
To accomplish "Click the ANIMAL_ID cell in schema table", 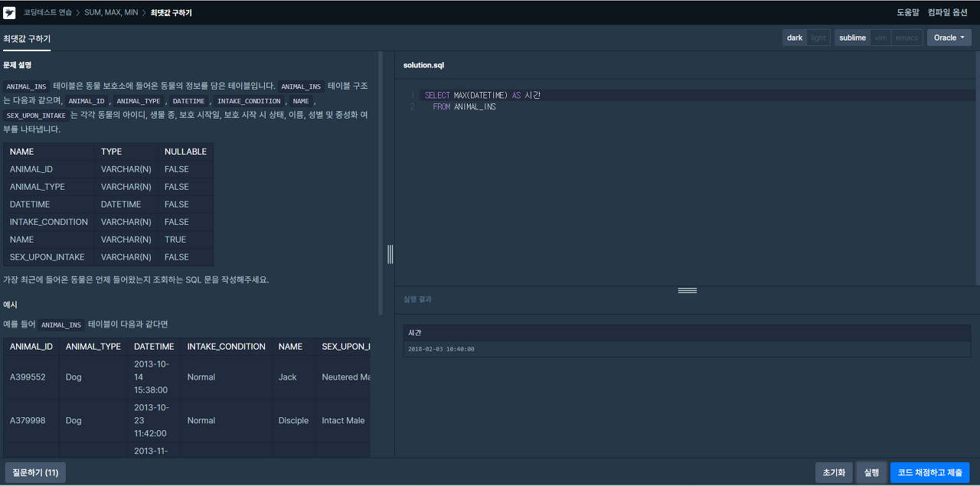I will point(49,169).
